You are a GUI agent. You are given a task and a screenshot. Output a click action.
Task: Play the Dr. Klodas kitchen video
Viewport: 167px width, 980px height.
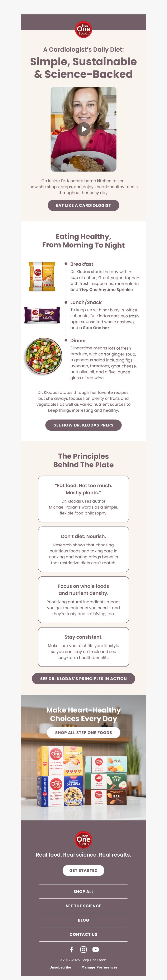point(83,129)
